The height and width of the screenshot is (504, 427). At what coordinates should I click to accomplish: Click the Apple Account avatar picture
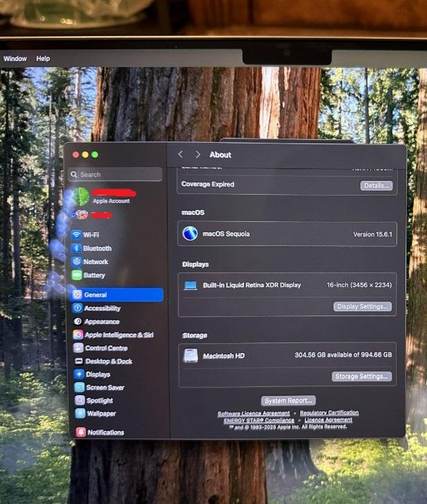pos(80,196)
